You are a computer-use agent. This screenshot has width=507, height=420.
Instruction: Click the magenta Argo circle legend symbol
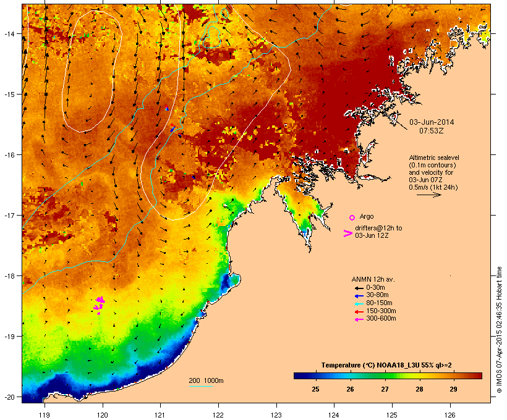[352, 218]
